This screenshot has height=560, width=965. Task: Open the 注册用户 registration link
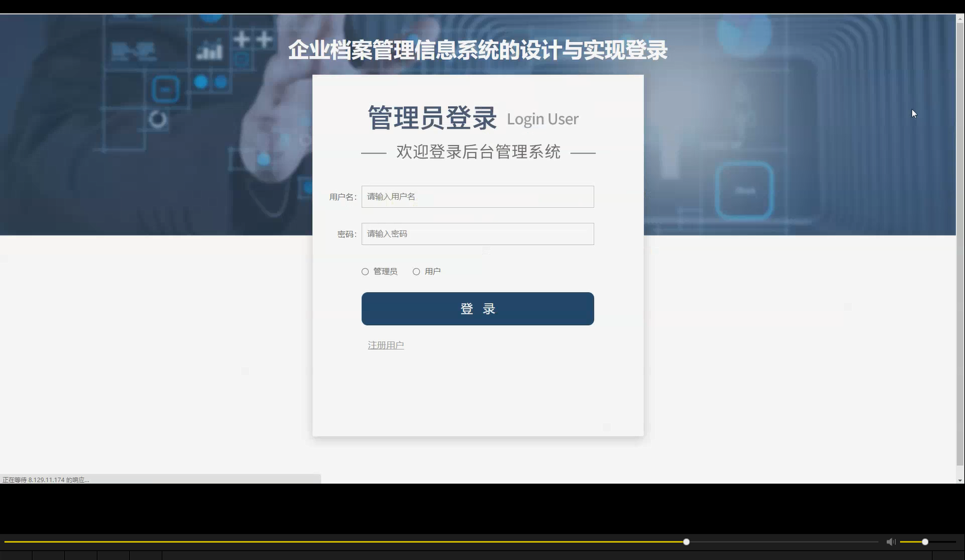[x=385, y=345]
